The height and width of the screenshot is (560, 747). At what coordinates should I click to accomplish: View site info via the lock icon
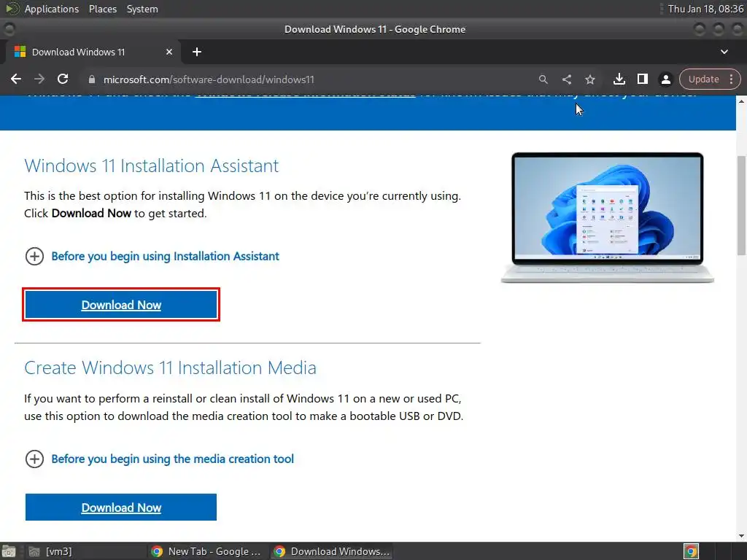[x=92, y=79]
